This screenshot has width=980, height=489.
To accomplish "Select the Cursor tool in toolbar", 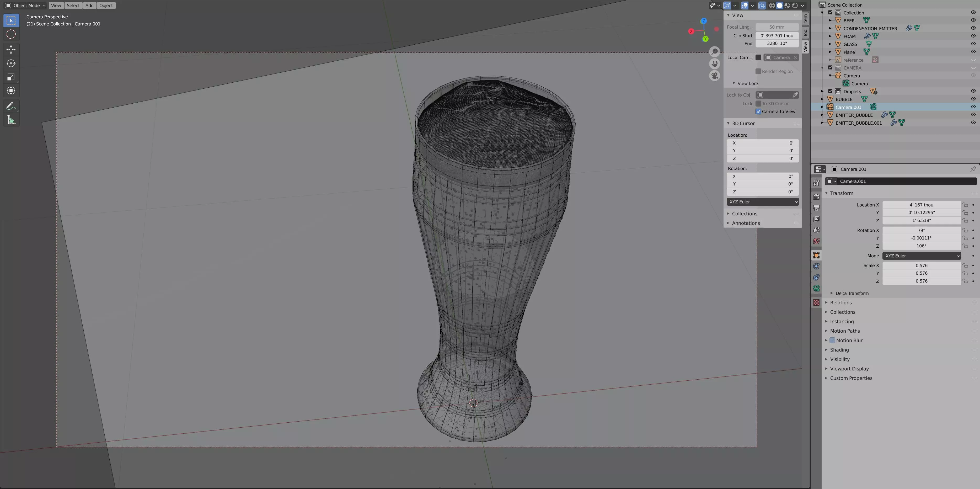I will pyautogui.click(x=11, y=34).
